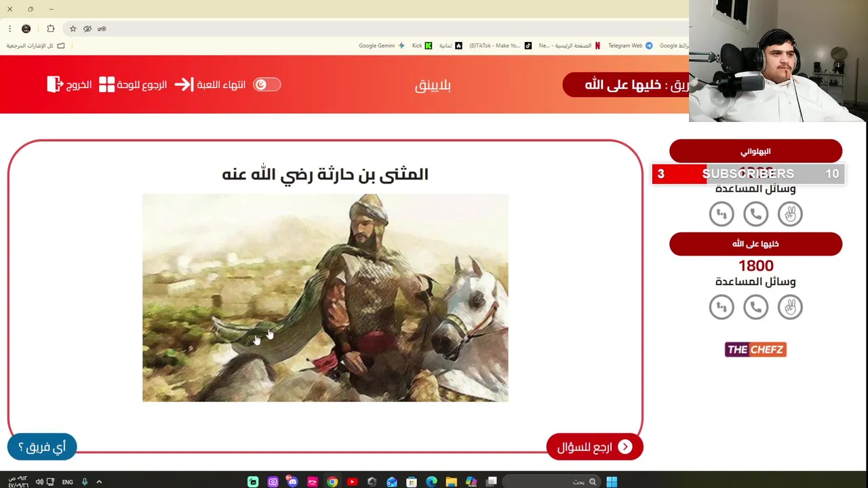Click الرجوع للوحة return to board
Viewport: 868px width, 488px height.
pos(142,85)
